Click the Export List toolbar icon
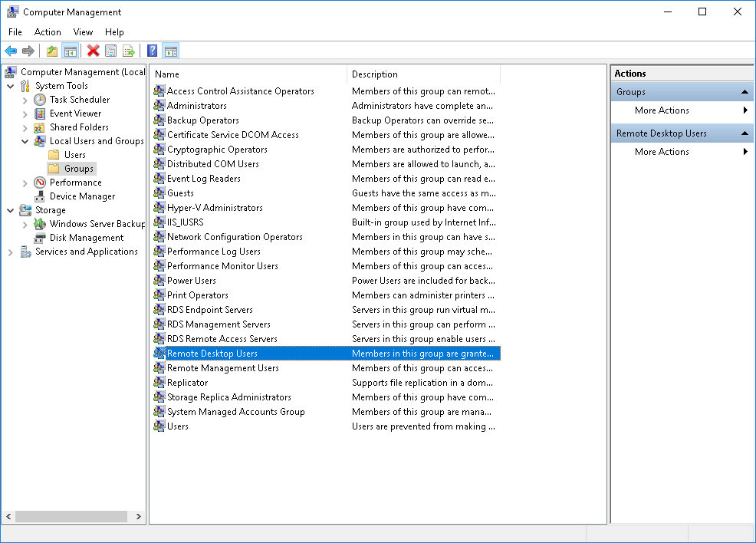 coord(129,51)
